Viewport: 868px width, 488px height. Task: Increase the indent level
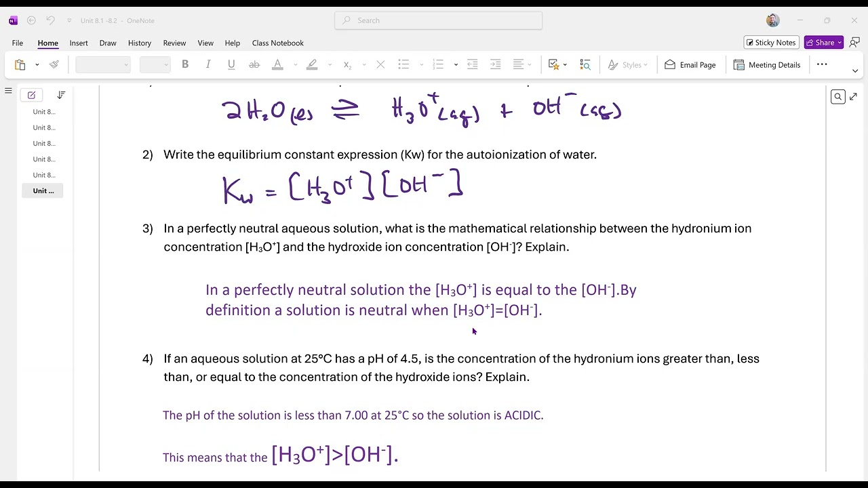(496, 65)
